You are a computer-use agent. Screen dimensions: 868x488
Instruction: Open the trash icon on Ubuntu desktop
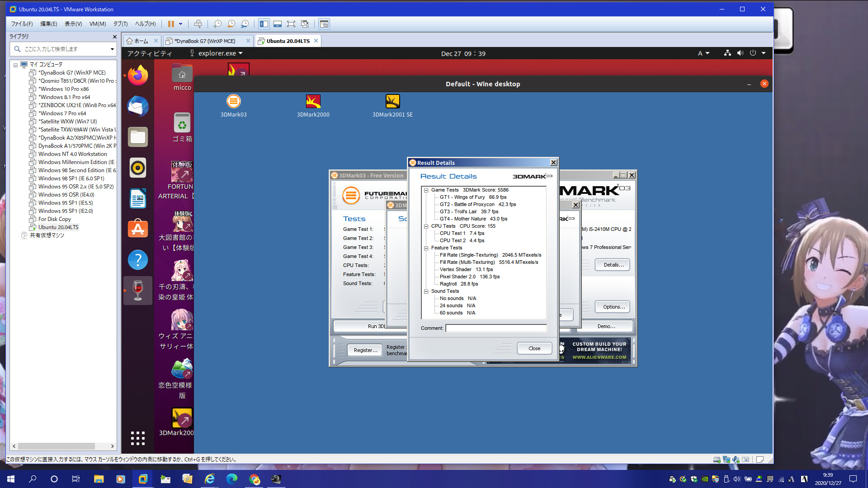coord(182,127)
